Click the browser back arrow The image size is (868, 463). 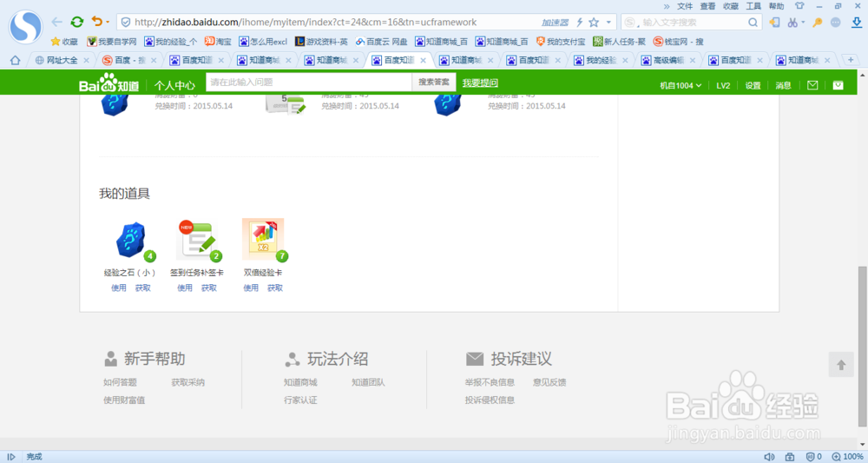tap(56, 23)
